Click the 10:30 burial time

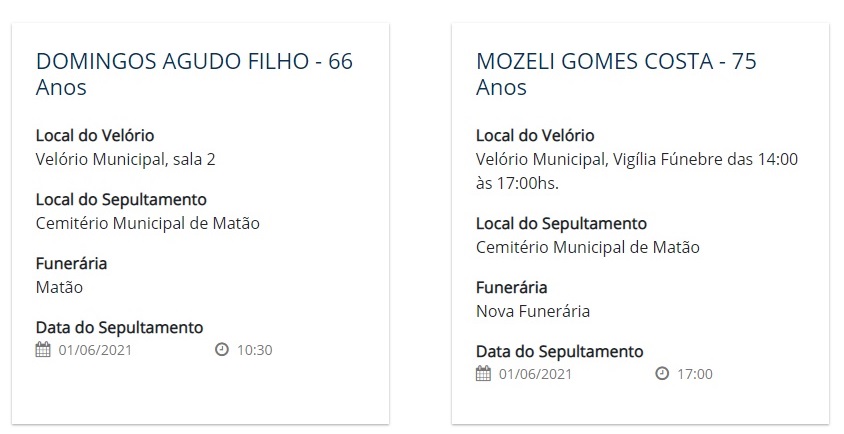[x=255, y=350]
